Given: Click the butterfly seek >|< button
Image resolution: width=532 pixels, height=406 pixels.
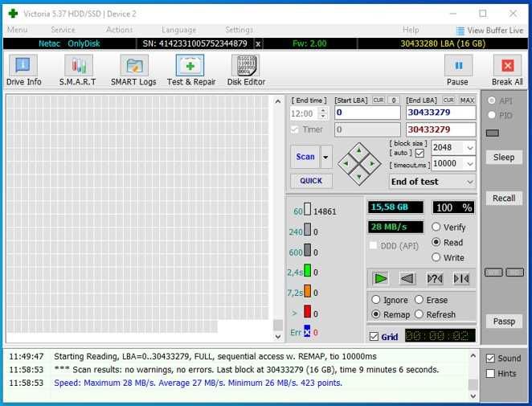Looking at the screenshot, I should click(461, 279).
